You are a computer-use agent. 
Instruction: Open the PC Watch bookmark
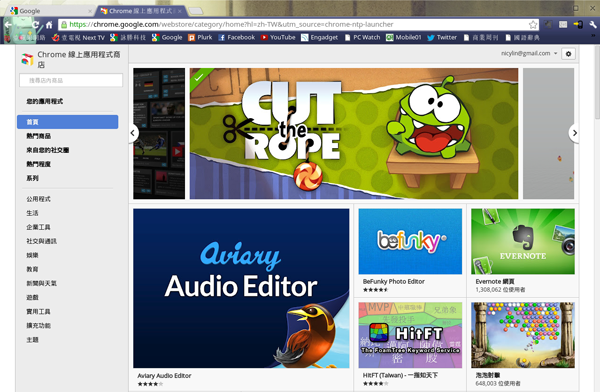(362, 38)
